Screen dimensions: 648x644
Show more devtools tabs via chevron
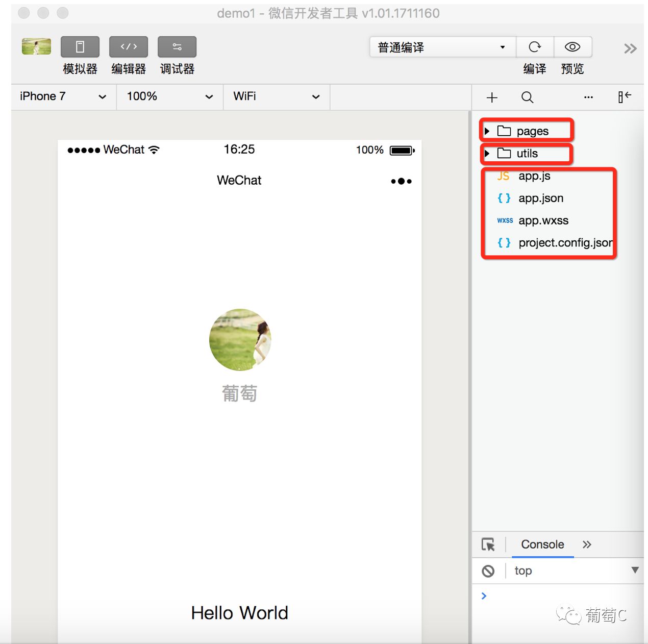pyautogui.click(x=587, y=544)
